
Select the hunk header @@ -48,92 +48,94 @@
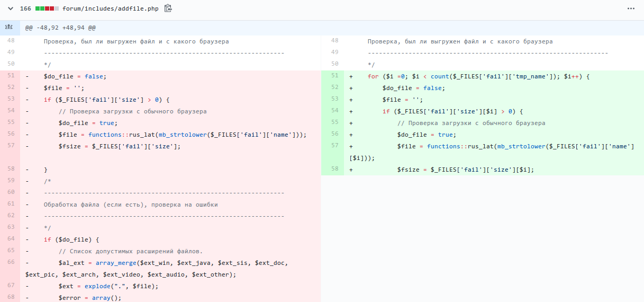click(60, 28)
